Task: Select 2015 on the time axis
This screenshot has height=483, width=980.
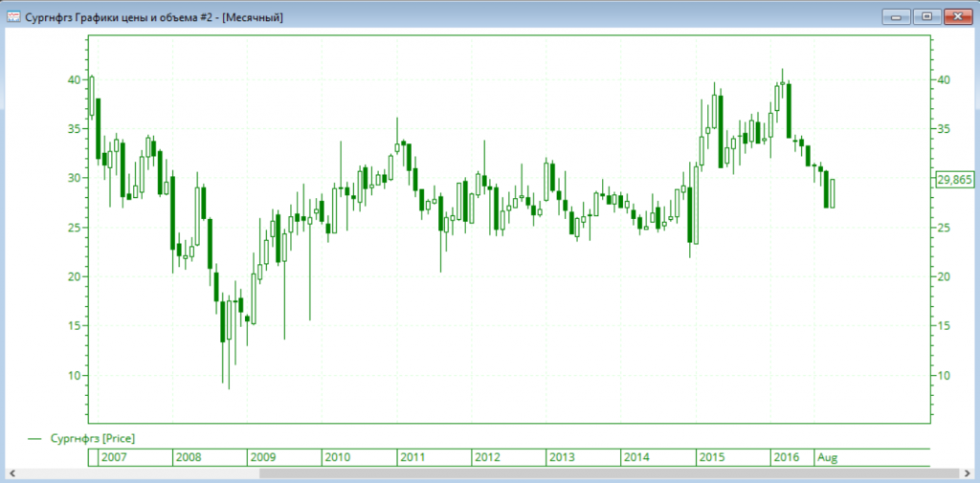Action: tap(712, 457)
